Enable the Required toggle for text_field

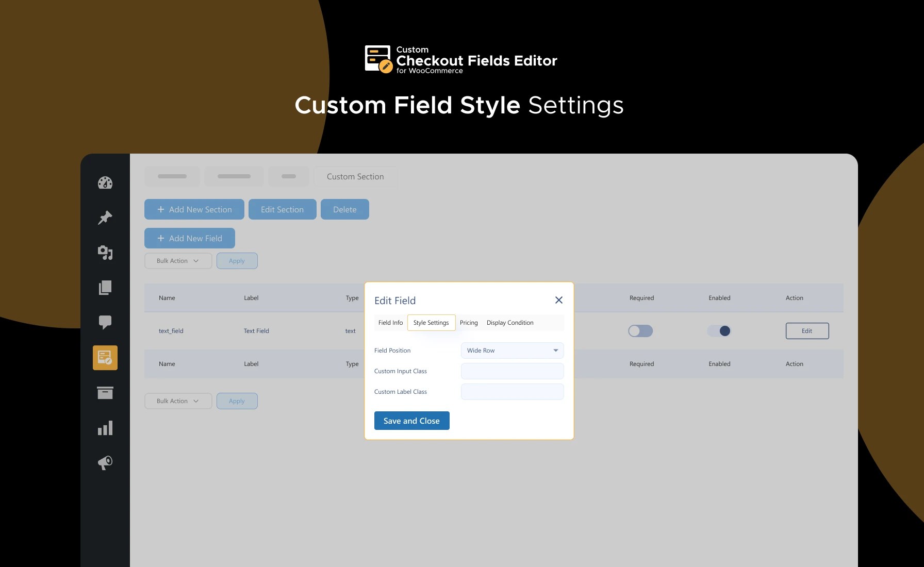[x=640, y=330]
